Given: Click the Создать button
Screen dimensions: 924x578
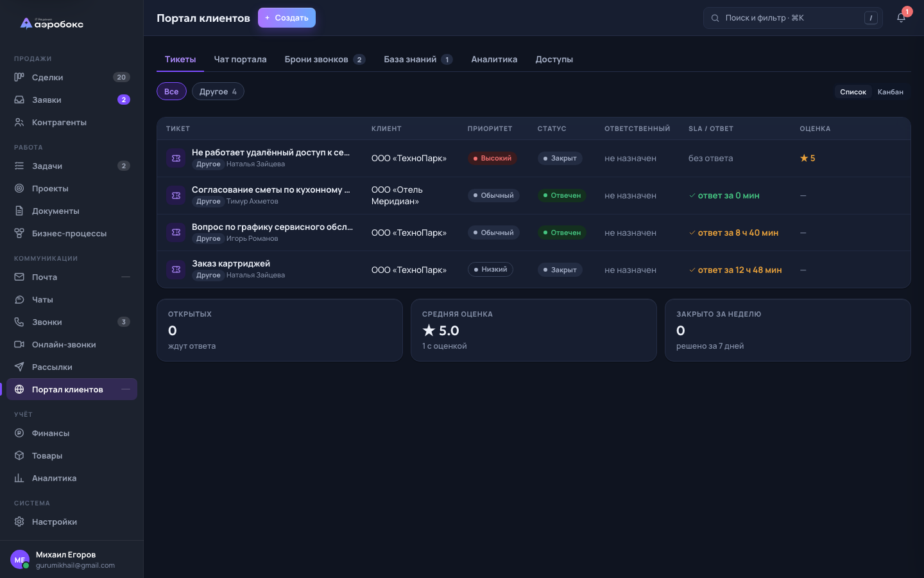Looking at the screenshot, I should pos(287,18).
